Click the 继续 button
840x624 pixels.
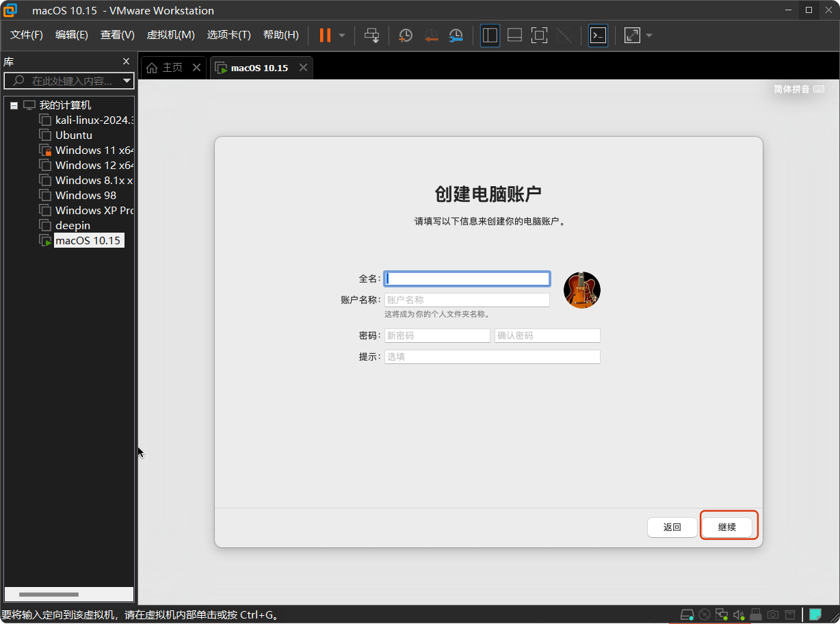coord(728,526)
